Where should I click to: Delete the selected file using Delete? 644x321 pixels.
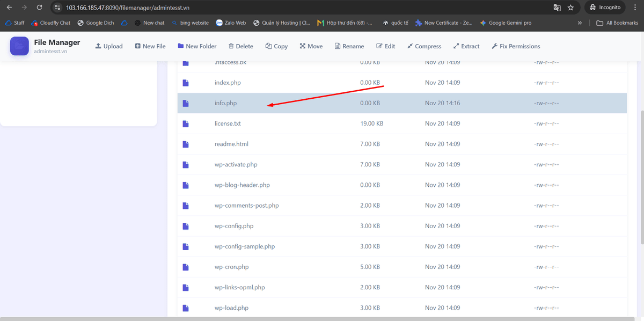(240, 46)
